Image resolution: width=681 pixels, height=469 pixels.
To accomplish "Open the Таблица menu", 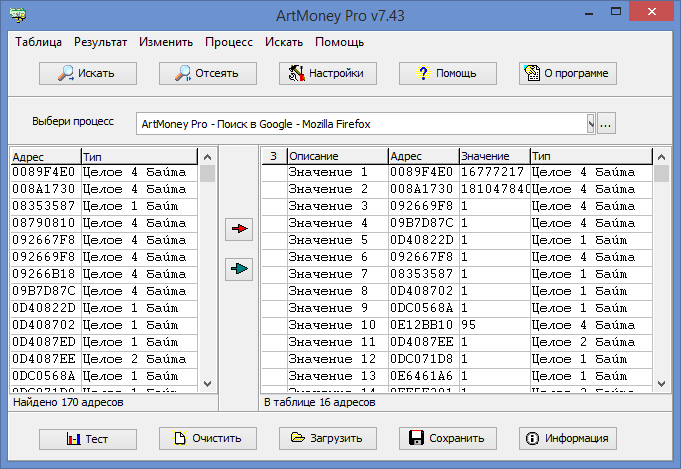I will pyautogui.click(x=39, y=43).
